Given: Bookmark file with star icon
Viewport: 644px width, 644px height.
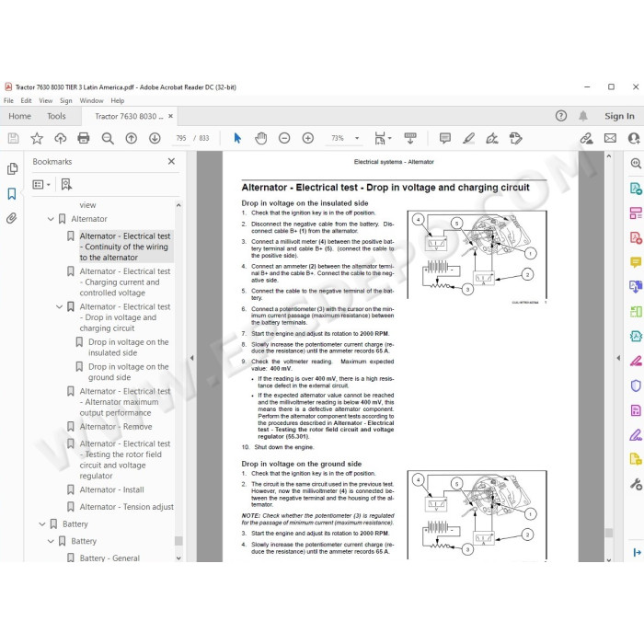Looking at the screenshot, I should 37,138.
